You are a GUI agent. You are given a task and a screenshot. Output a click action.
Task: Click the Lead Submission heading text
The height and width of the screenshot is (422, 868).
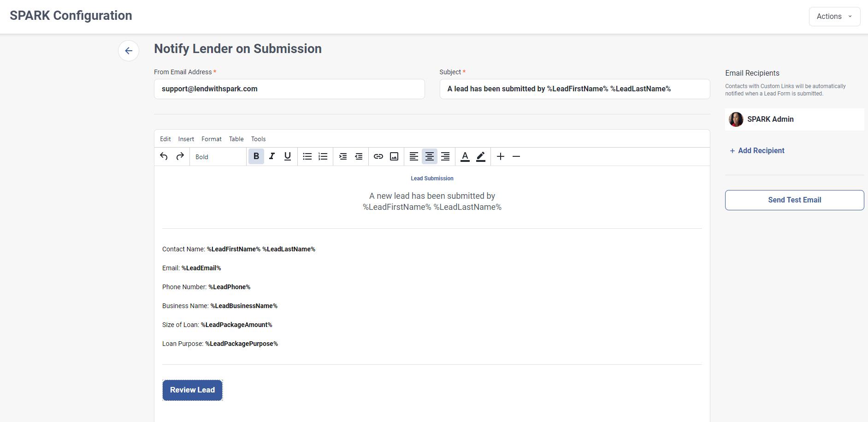(x=432, y=178)
